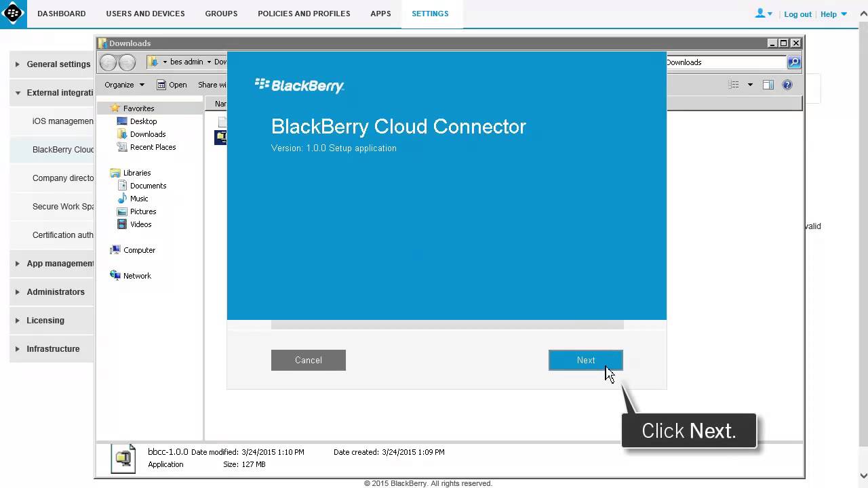Open the view options dropdown arrow
Image resolution: width=868 pixels, height=488 pixels.
click(750, 85)
